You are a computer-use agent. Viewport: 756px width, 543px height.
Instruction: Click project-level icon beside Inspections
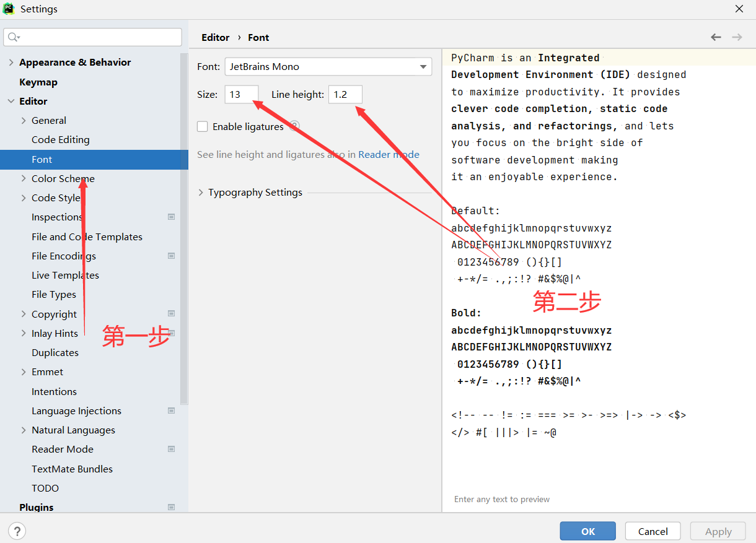click(172, 217)
